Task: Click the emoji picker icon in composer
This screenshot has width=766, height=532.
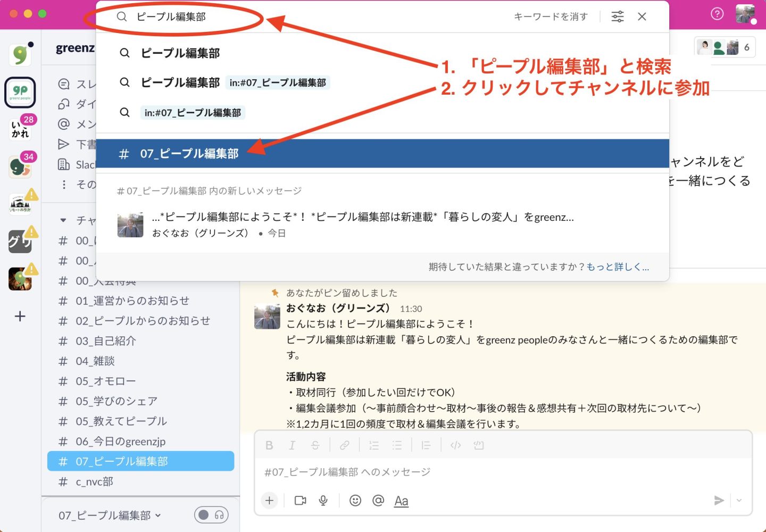Action: [355, 501]
